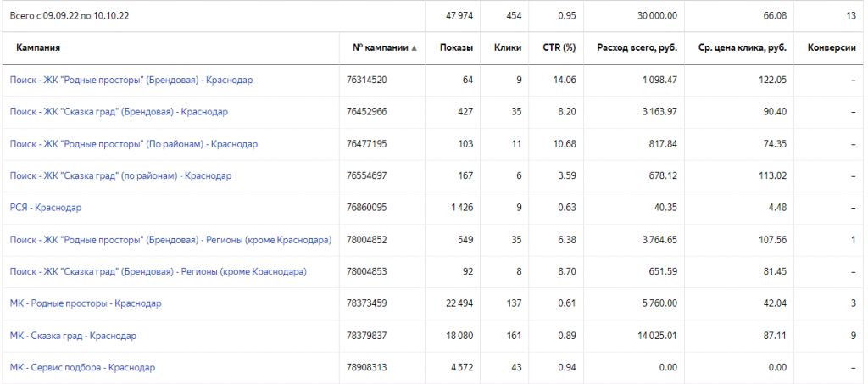Select campaign number 76860095
This screenshot has width=868, height=384.
[367, 208]
